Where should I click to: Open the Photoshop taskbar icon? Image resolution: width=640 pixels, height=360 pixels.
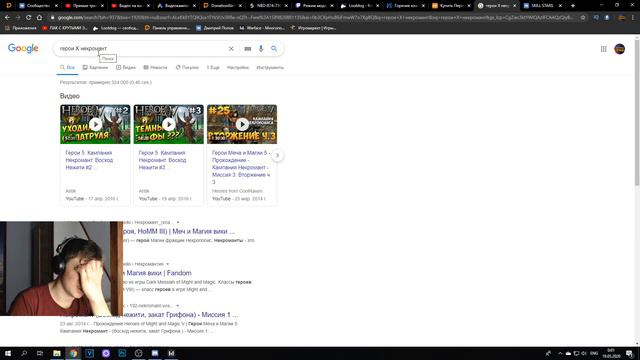(x=122, y=353)
